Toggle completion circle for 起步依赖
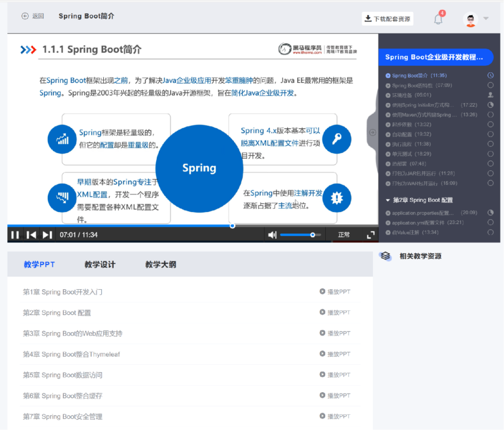 pyautogui.click(x=490, y=124)
